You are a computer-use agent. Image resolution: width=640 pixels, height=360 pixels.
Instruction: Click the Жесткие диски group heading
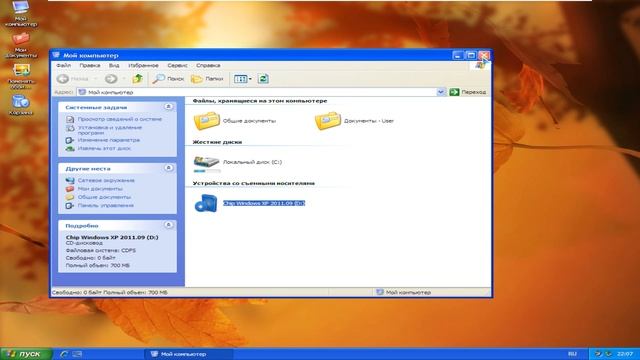tap(217, 142)
